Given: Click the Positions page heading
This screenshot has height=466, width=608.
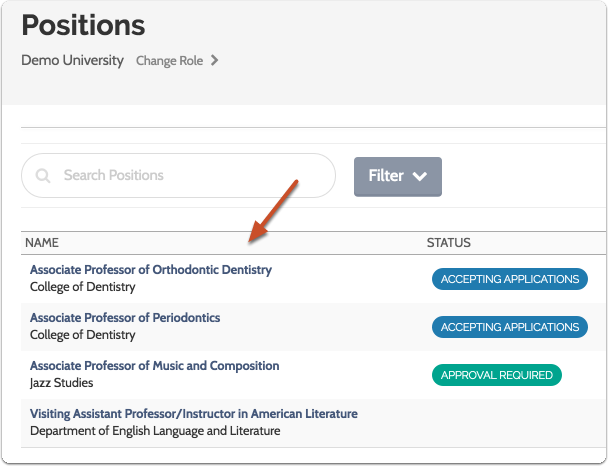Looking at the screenshot, I should (83, 25).
